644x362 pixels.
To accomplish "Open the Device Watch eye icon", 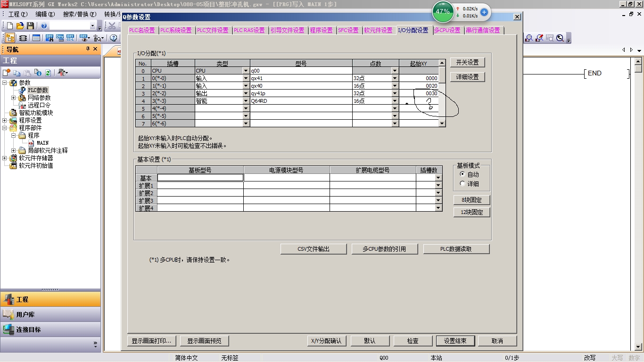I will coord(85,38).
